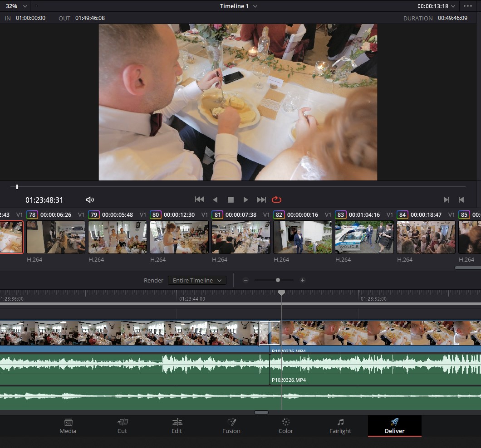Select the Deliver page tab
The width and height of the screenshot is (481, 448).
pos(394,426)
